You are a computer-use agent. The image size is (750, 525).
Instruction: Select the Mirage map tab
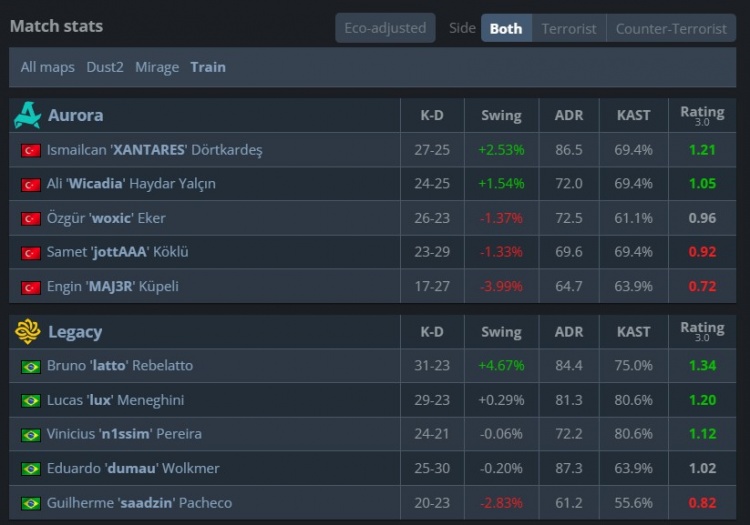tap(157, 67)
